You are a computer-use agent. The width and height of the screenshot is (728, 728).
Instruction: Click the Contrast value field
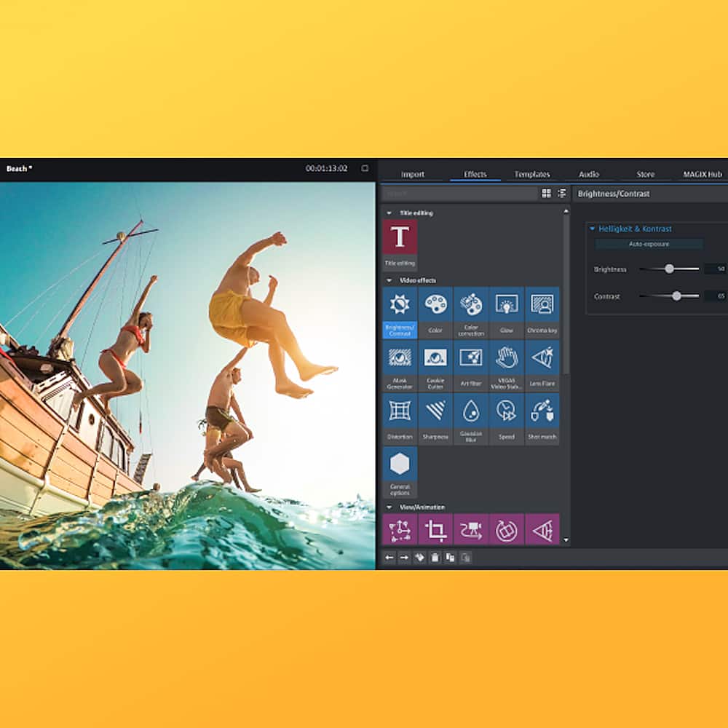pos(716,296)
